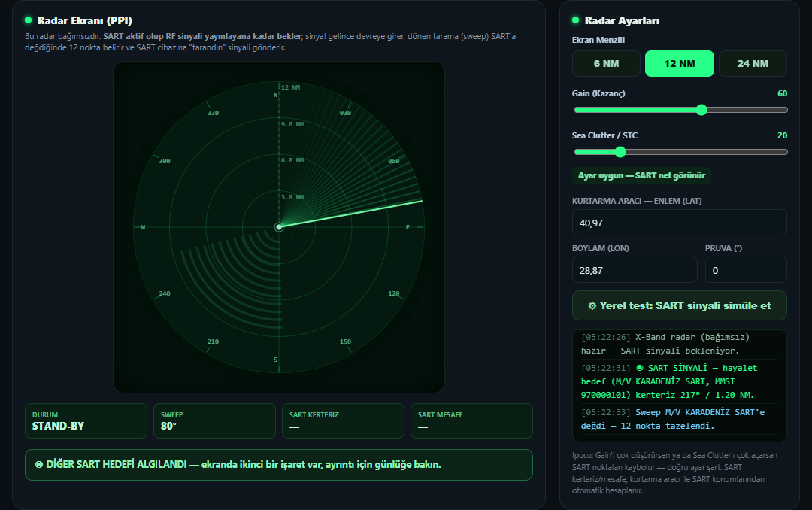Click the İpucu hint text below log
This screenshot has height=510, width=812.
pos(674,472)
